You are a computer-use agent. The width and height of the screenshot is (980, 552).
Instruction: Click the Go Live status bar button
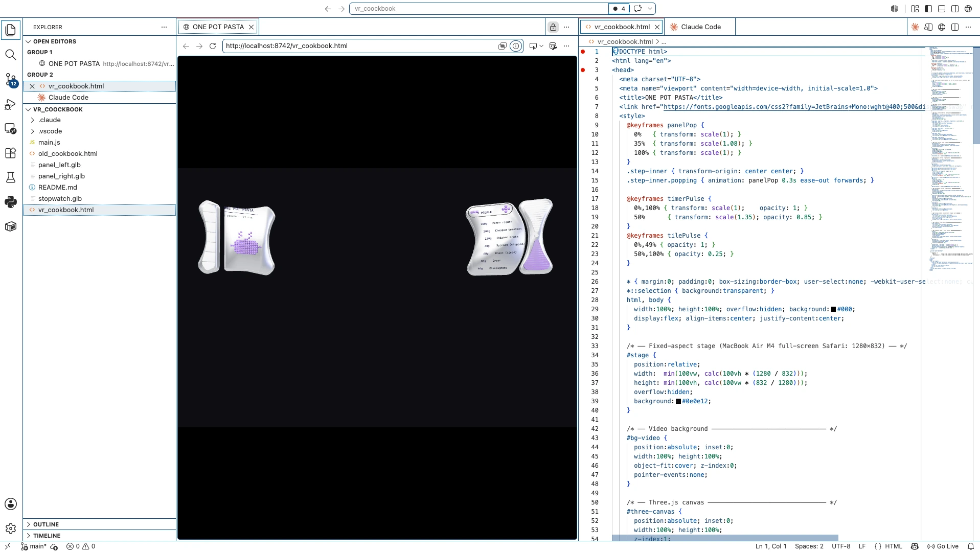[x=943, y=546]
